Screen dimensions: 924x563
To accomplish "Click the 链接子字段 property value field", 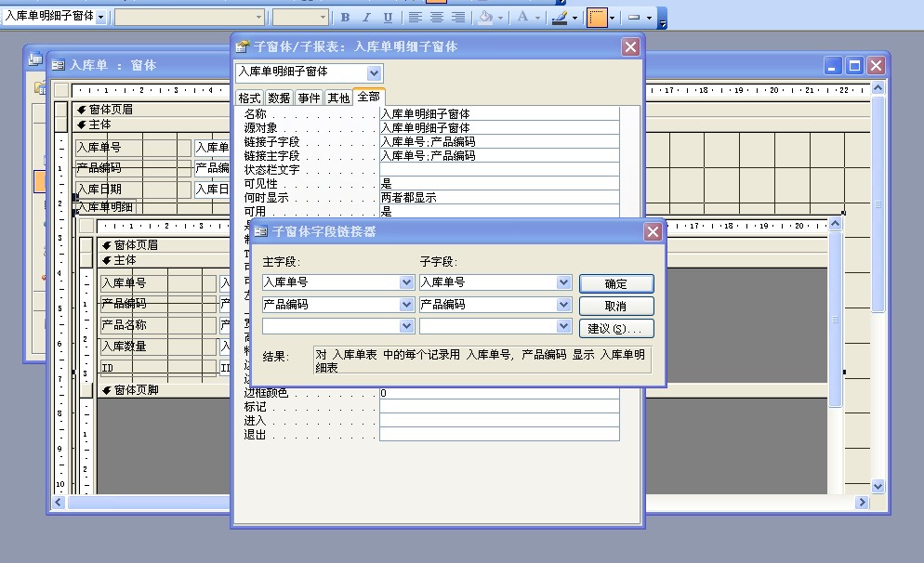I will pyautogui.click(x=499, y=142).
